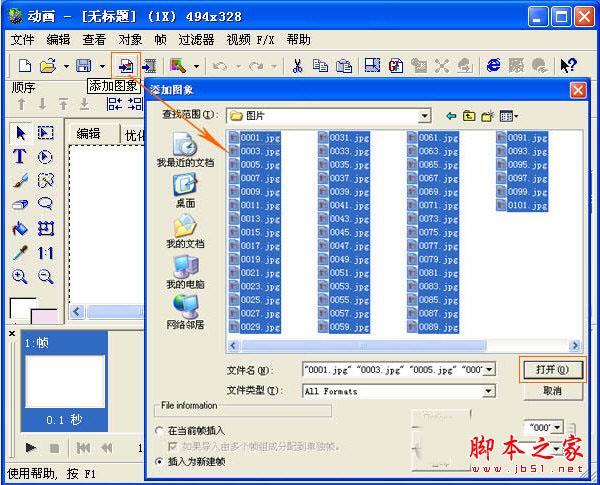The image size is (600, 485).
Task: Click the Paste clipboard icon
Action: [x=344, y=66]
